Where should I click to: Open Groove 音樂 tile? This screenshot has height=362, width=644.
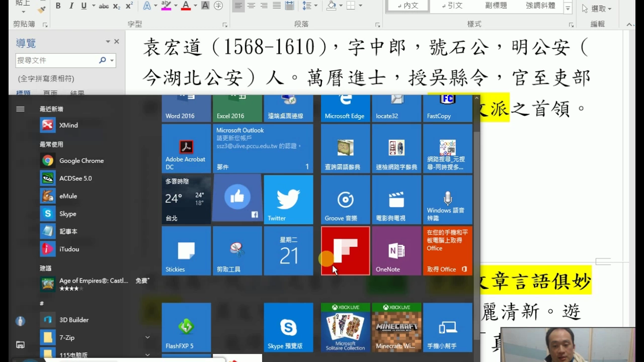[x=346, y=200]
